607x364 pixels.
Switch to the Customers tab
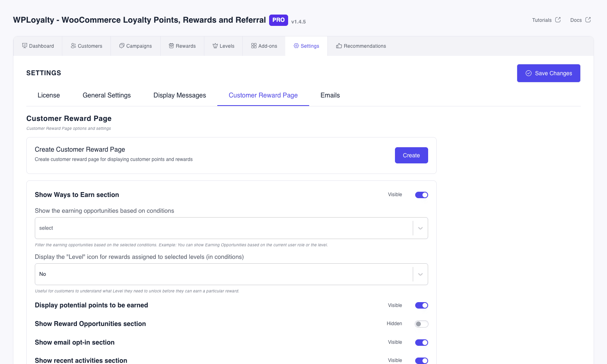point(87,46)
